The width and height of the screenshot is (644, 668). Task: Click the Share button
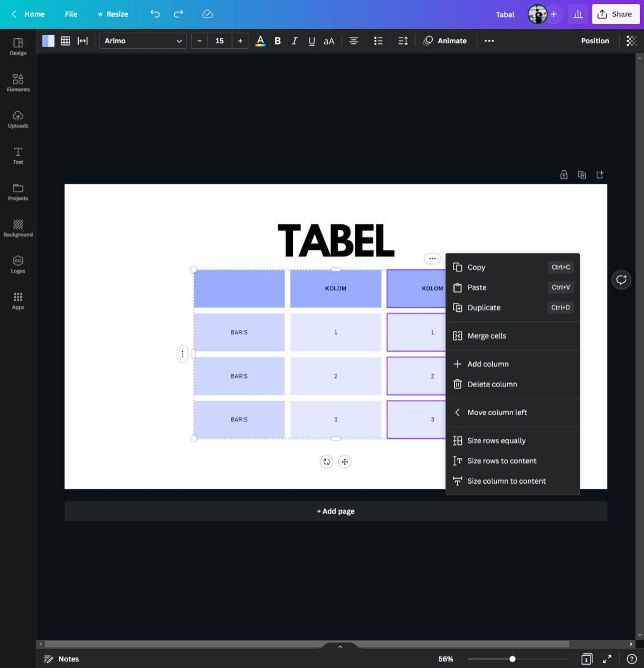coord(615,14)
